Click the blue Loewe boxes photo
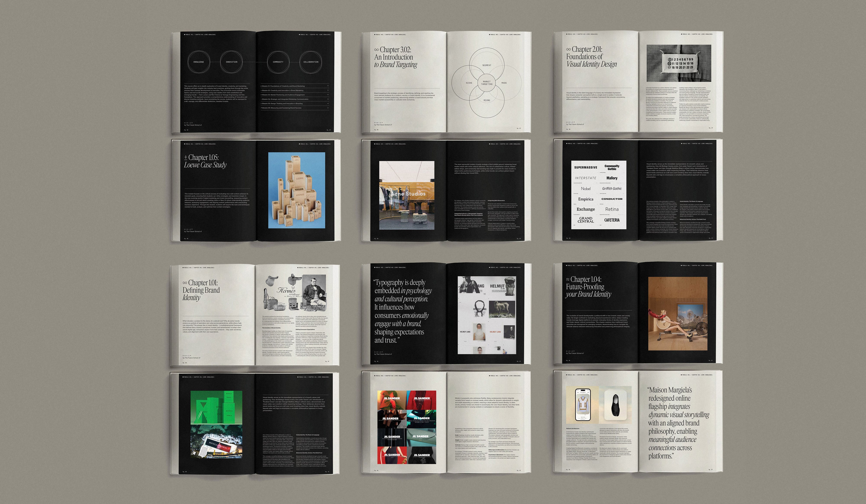The image size is (866, 504). [297, 190]
